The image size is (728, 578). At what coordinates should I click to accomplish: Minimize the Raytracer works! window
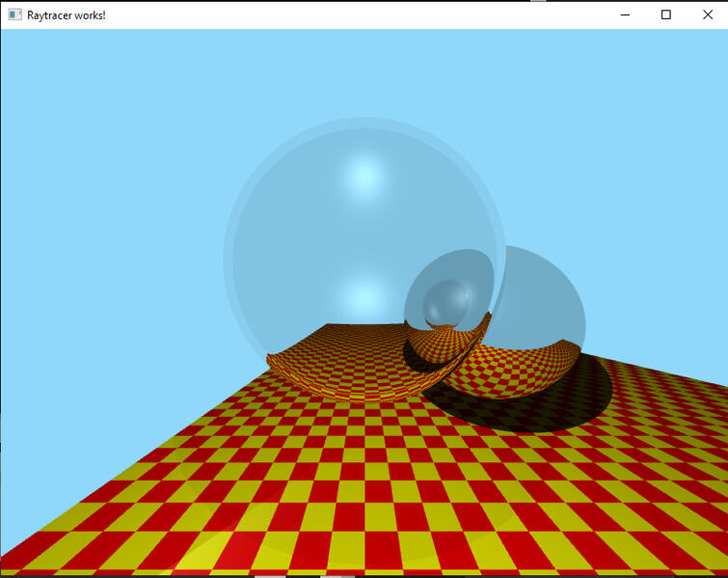625,14
